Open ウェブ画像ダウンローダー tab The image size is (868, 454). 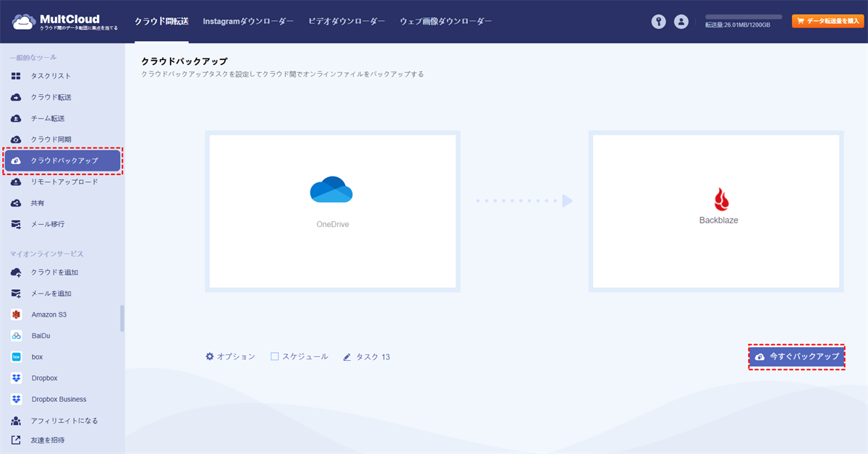point(446,22)
